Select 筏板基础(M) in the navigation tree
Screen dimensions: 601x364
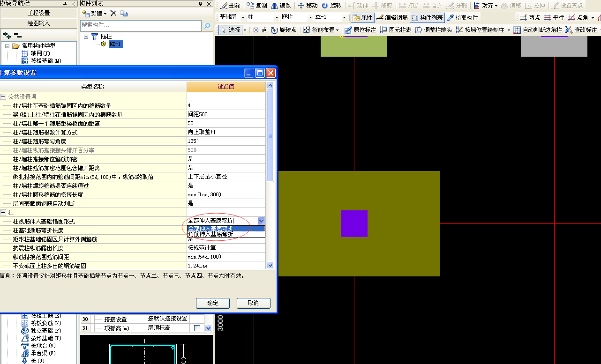point(46,61)
